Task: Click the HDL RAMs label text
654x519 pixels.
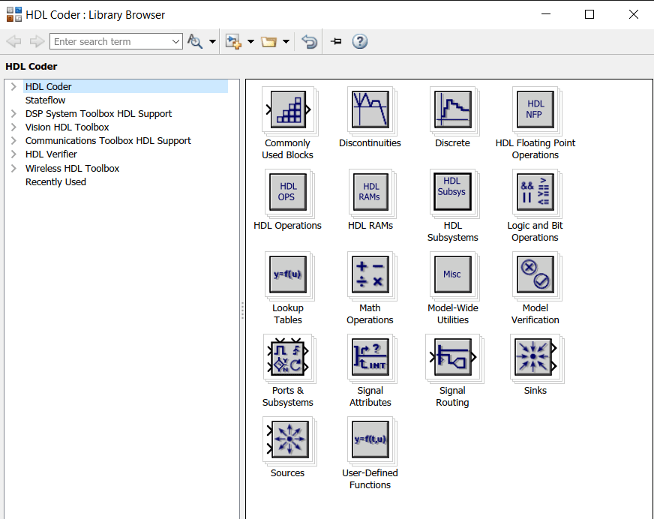Action: (370, 225)
